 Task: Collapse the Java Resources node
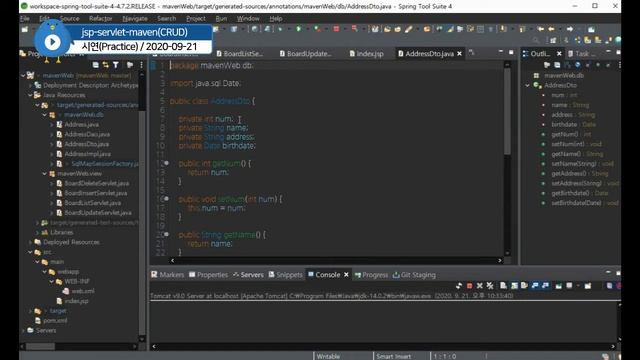click(31, 95)
